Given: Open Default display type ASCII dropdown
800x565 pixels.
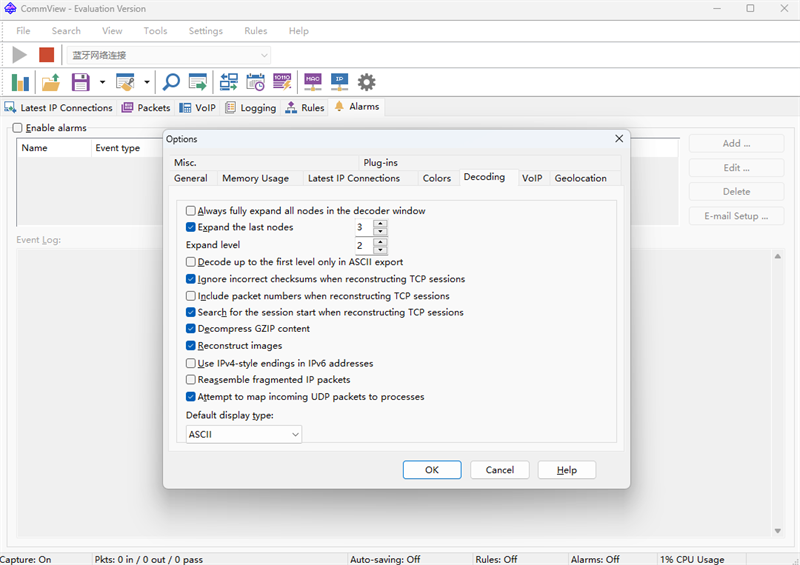Looking at the screenshot, I should pyautogui.click(x=244, y=434).
